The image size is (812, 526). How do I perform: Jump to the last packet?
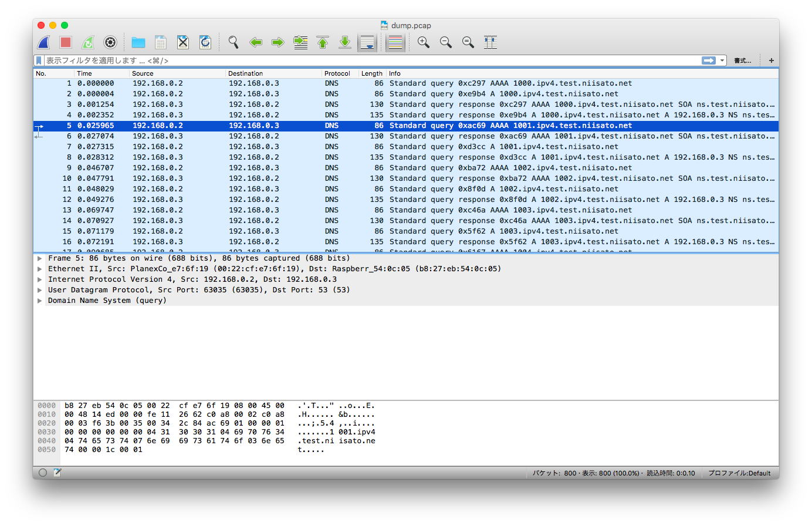click(345, 42)
